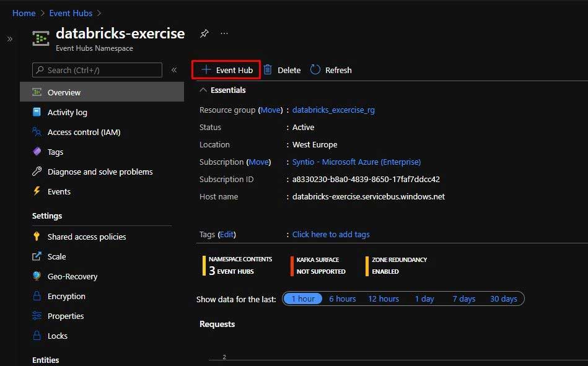Click the plus icon beside Event Hub
Screen dimensions: 588x366
pos(206,70)
